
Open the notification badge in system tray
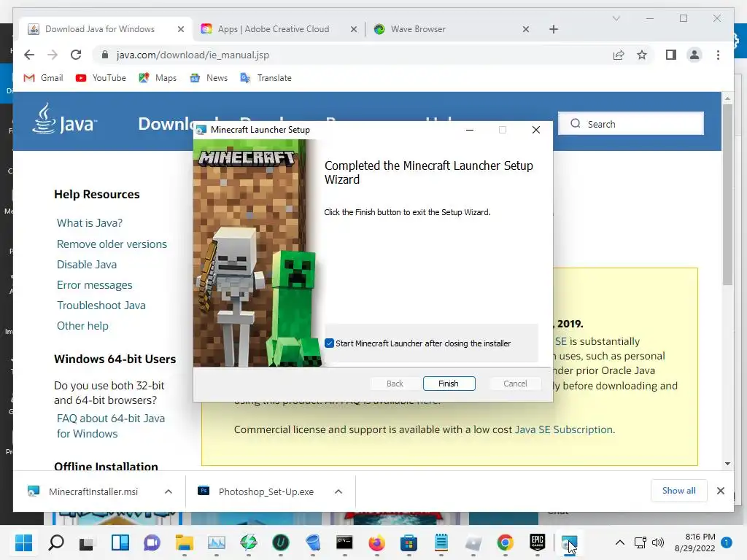click(x=727, y=542)
